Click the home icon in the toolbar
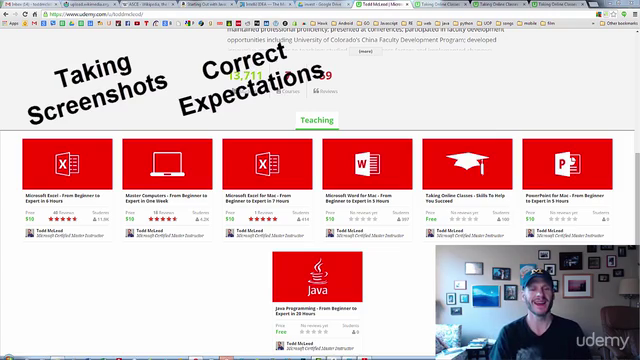 [x=35, y=14]
